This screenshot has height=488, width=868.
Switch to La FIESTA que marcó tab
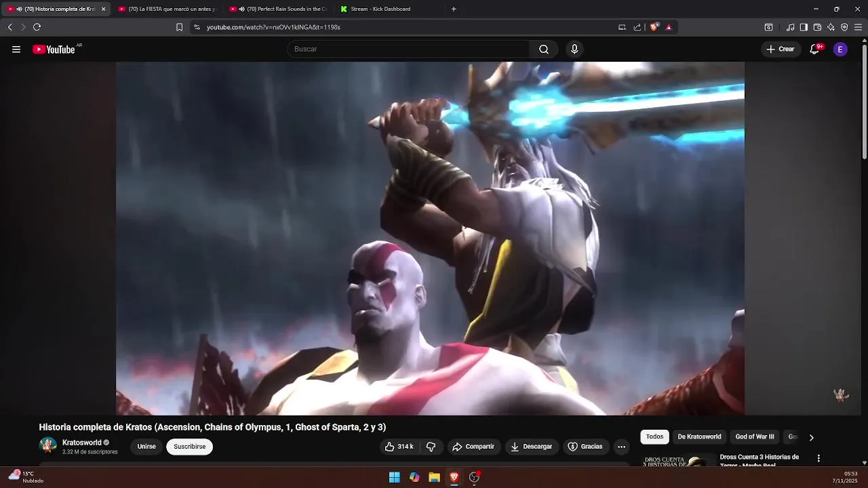[x=167, y=9]
